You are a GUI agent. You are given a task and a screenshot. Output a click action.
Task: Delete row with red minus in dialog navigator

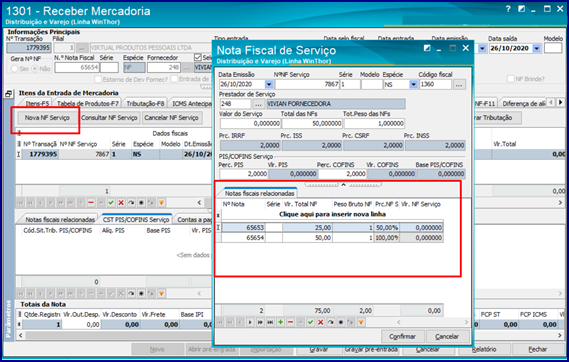pyautogui.click(x=290, y=322)
